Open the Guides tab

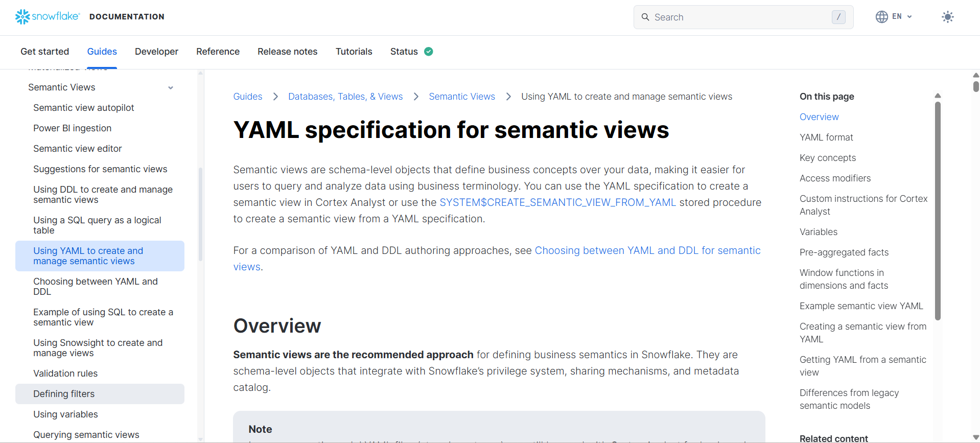coord(102,52)
